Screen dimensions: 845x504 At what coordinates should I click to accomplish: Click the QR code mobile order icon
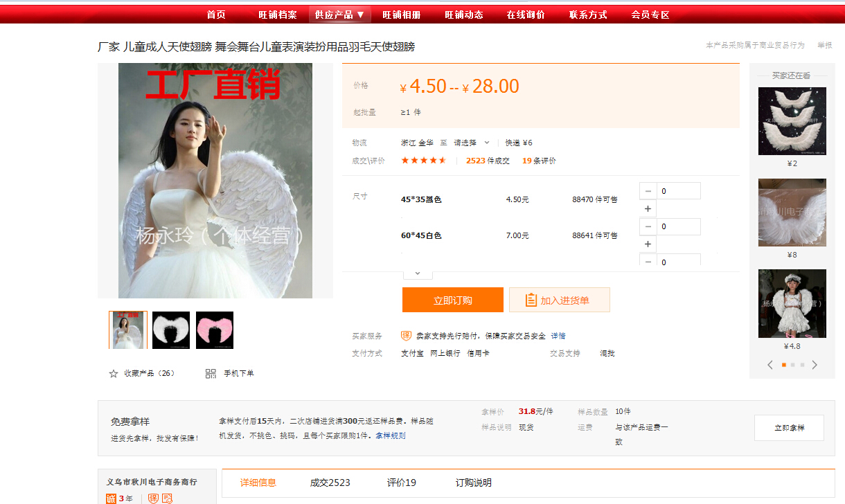pyautogui.click(x=211, y=374)
